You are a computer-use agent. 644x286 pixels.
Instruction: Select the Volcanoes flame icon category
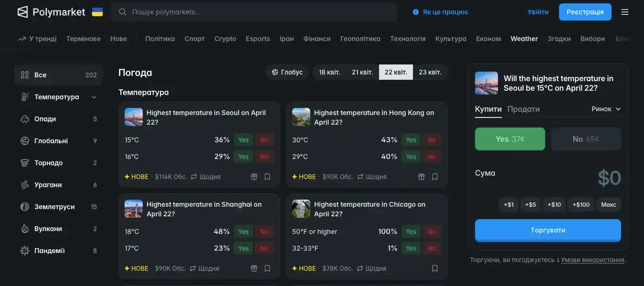25,229
